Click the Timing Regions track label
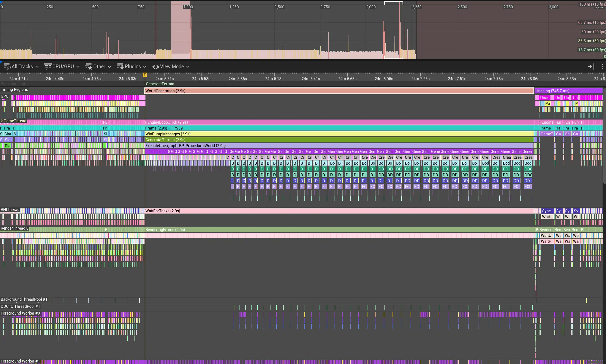 point(14,90)
